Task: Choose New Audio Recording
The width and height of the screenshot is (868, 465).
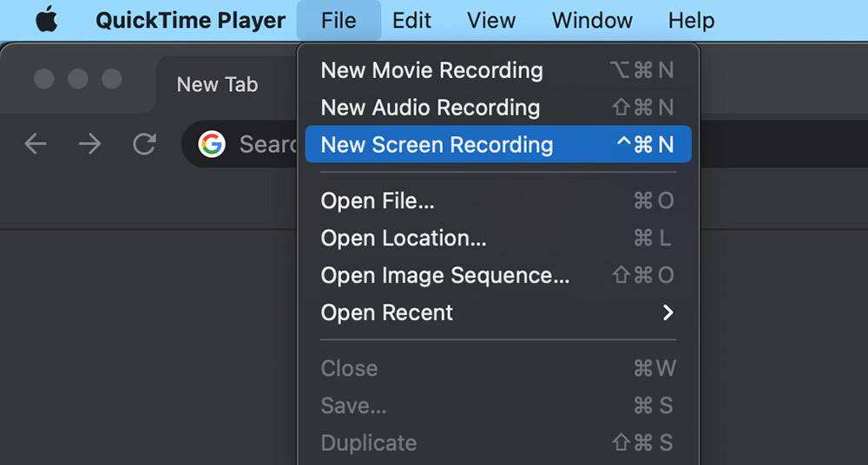Action: pos(430,108)
